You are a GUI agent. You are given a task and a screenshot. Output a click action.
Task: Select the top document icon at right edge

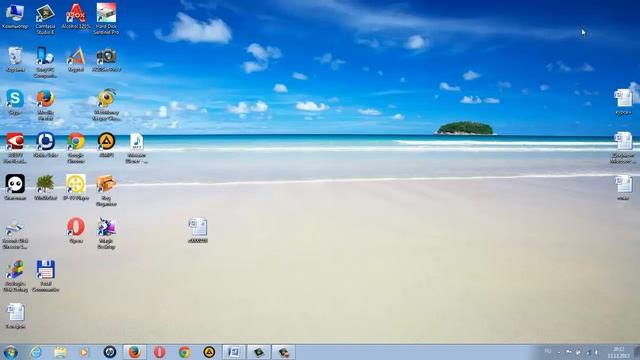coord(623,102)
